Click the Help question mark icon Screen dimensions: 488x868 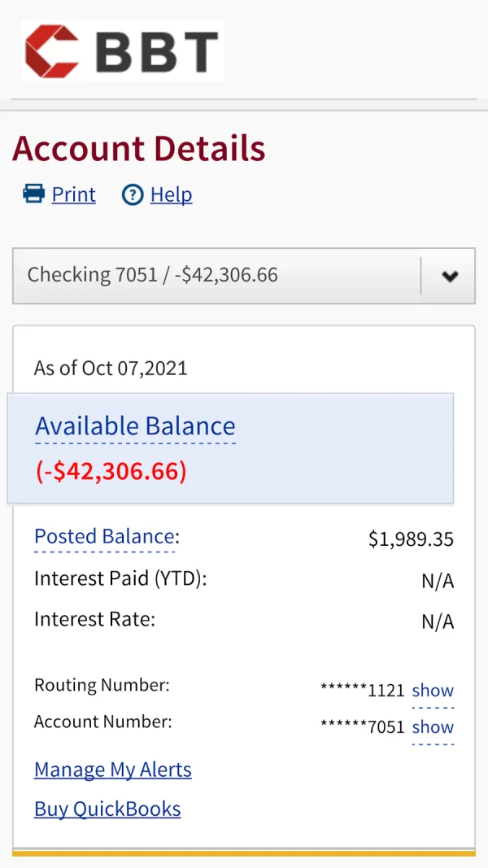(x=132, y=194)
